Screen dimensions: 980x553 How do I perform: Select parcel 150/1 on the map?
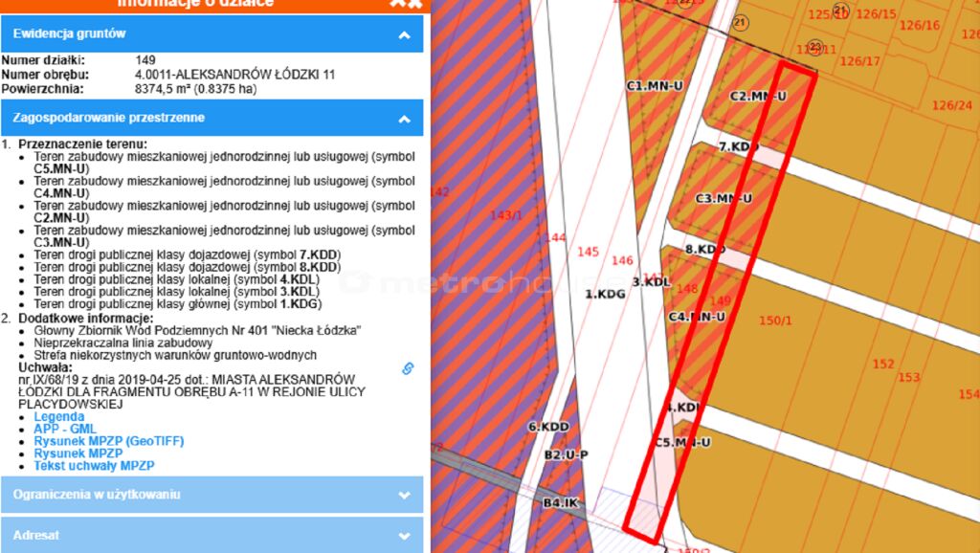click(x=775, y=321)
